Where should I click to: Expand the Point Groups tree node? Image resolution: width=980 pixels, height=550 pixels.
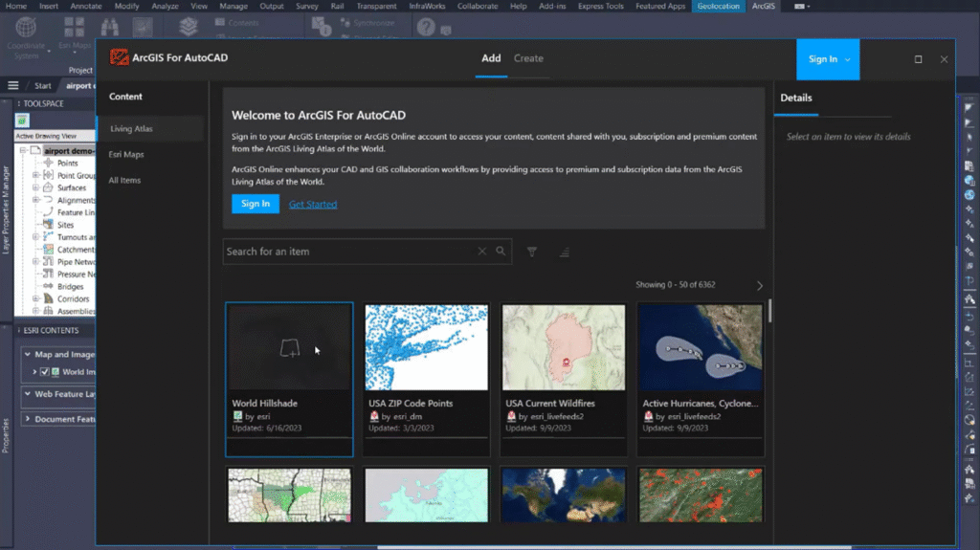(x=35, y=176)
